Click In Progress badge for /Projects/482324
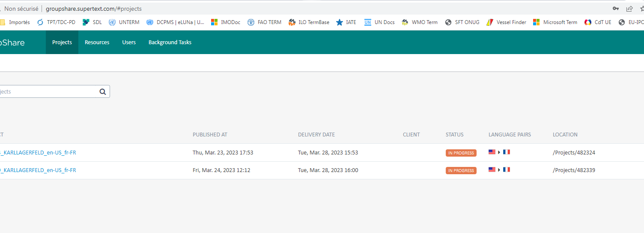 click(461, 153)
